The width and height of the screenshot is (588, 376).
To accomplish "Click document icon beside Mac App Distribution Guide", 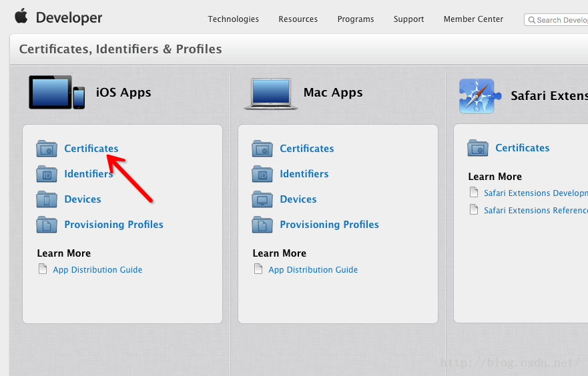I will (258, 269).
